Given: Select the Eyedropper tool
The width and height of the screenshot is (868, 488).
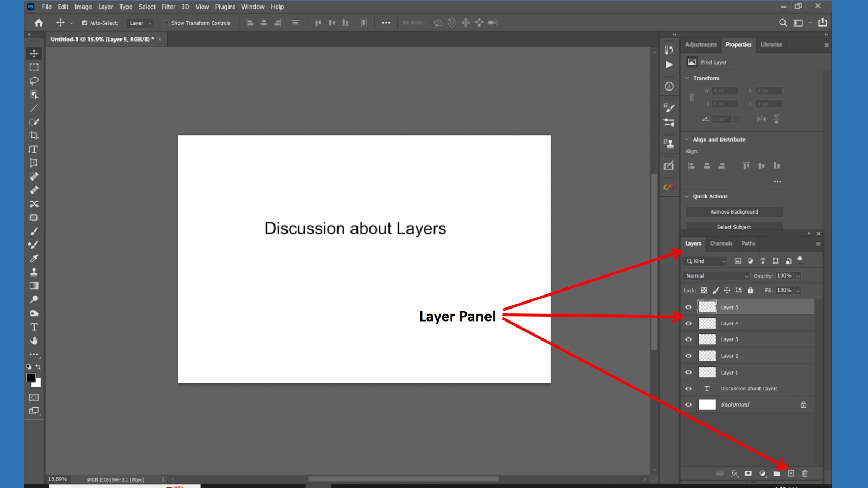Looking at the screenshot, I should click(34, 258).
